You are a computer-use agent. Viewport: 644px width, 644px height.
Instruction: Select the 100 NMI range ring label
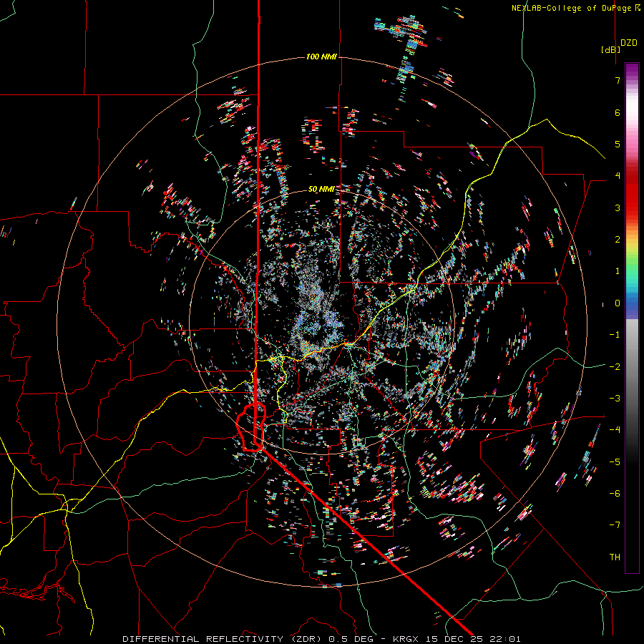[321, 57]
